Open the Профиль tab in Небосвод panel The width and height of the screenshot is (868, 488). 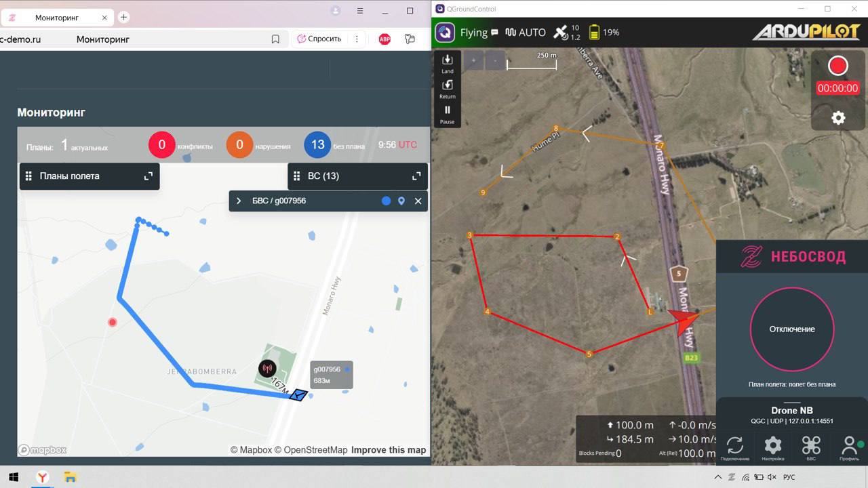point(849,448)
